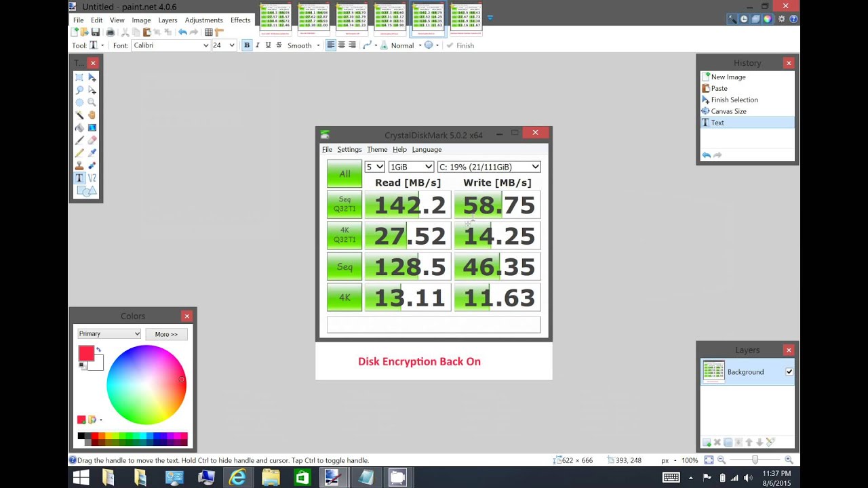
Task: Select the Rectangle Select tool
Action: [x=79, y=77]
